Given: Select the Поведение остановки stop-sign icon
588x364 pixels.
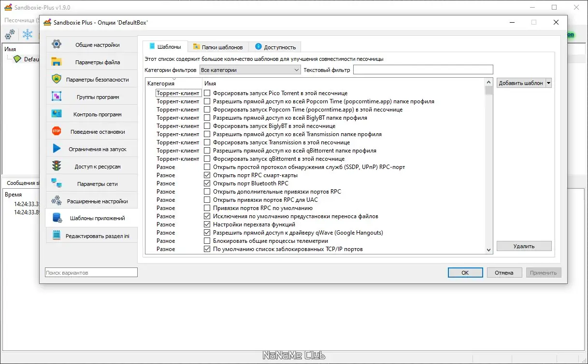Looking at the screenshot, I should tap(57, 131).
